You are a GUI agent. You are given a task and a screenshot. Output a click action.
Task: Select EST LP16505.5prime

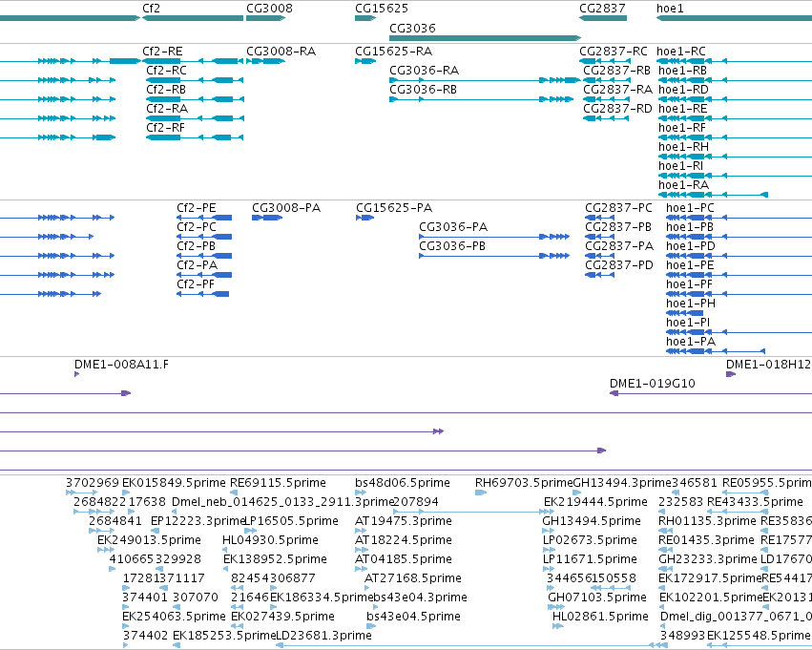(x=291, y=521)
